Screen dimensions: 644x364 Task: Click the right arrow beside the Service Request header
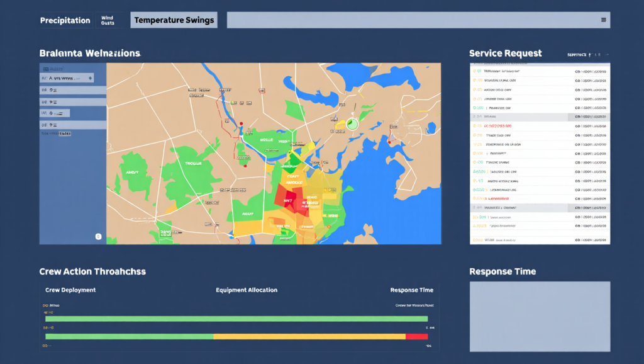click(607, 55)
